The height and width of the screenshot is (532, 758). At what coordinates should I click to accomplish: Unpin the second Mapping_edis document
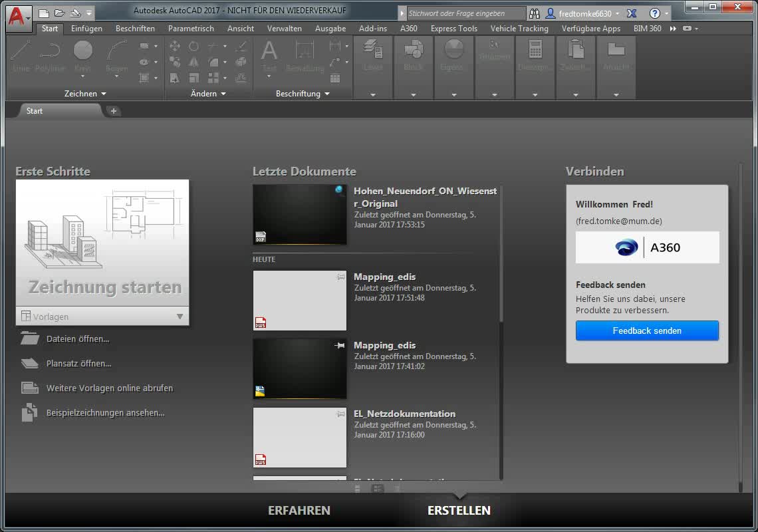point(340,345)
